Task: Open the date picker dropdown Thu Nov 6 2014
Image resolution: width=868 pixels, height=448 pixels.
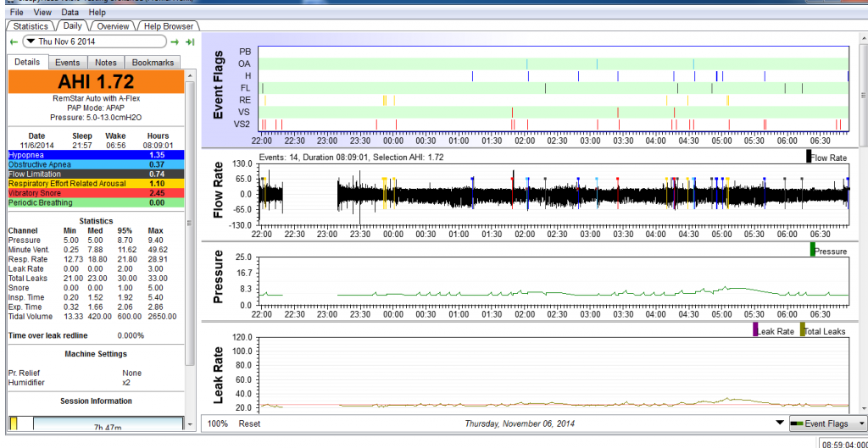Action: point(94,41)
